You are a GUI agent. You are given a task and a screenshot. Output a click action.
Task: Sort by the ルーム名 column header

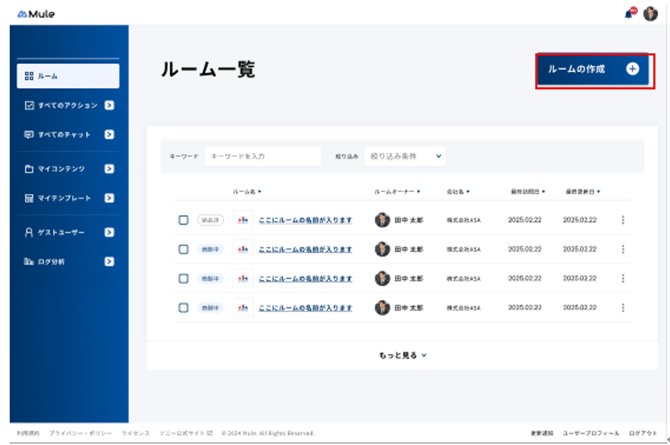coord(247,192)
